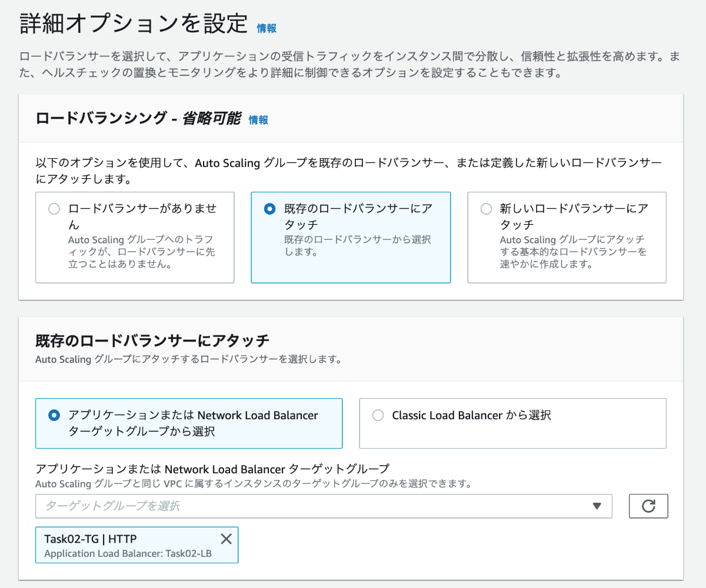Click the same-VPC hint text under the label
706x588 pixels.
254,484
